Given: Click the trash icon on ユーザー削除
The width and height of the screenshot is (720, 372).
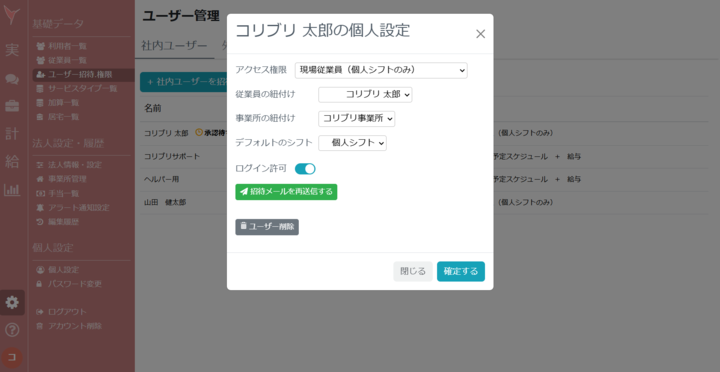Looking at the screenshot, I should click(x=243, y=226).
